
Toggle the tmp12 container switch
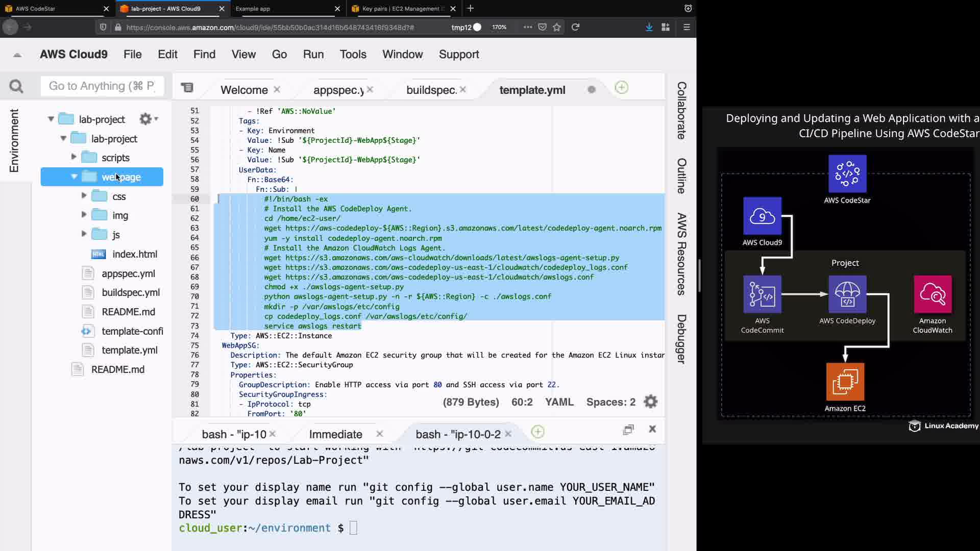pos(477,27)
